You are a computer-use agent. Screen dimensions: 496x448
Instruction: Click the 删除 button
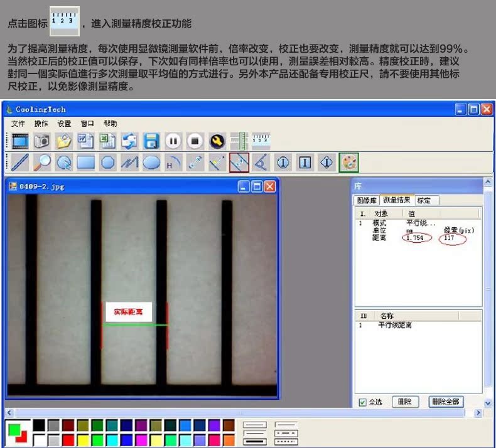click(405, 402)
